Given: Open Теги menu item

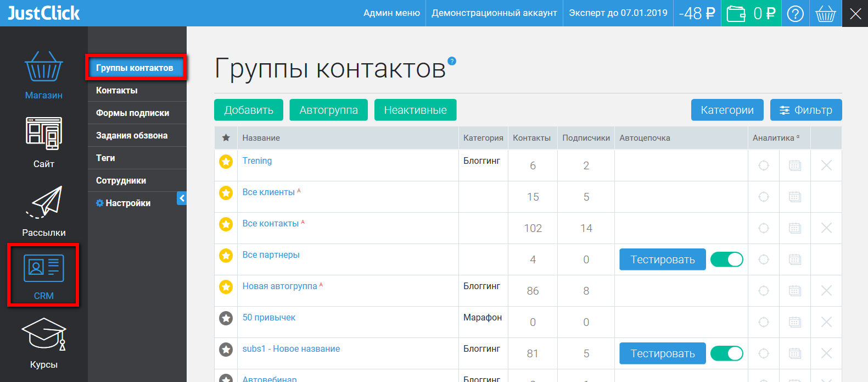Looking at the screenshot, I should point(137,158).
